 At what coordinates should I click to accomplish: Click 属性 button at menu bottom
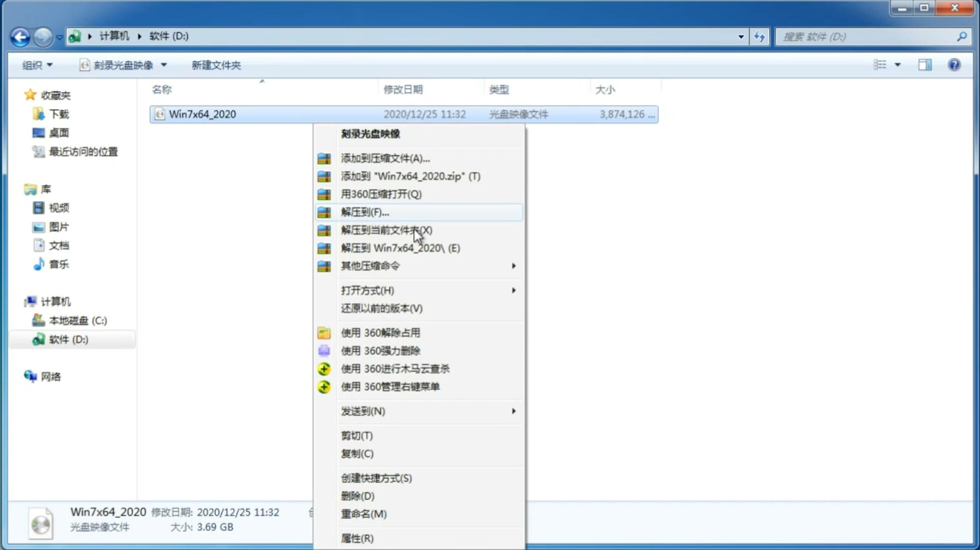[357, 538]
